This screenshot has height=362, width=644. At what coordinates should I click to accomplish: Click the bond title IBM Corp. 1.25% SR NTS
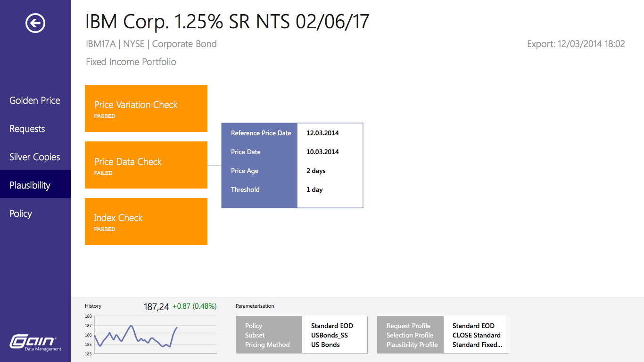point(227,22)
